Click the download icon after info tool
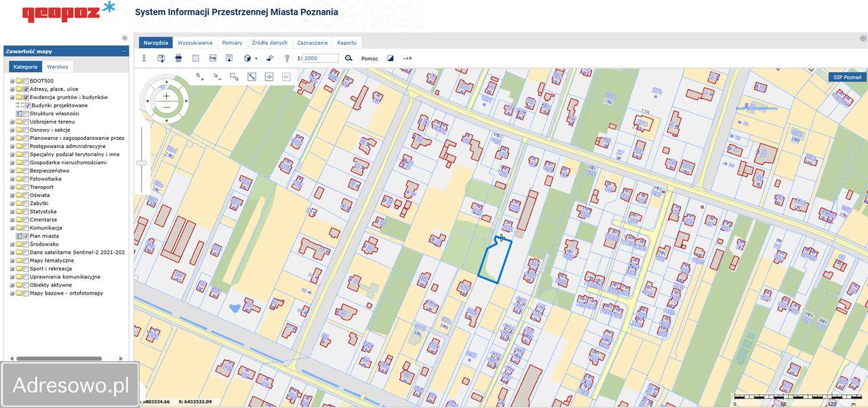868x408 pixels. click(x=161, y=58)
